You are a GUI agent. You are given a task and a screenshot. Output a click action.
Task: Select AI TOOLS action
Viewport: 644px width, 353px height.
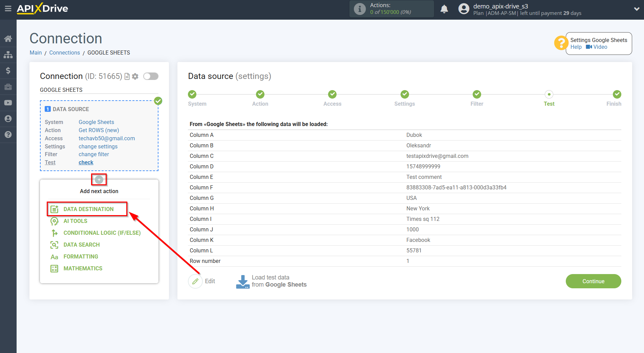(x=76, y=221)
